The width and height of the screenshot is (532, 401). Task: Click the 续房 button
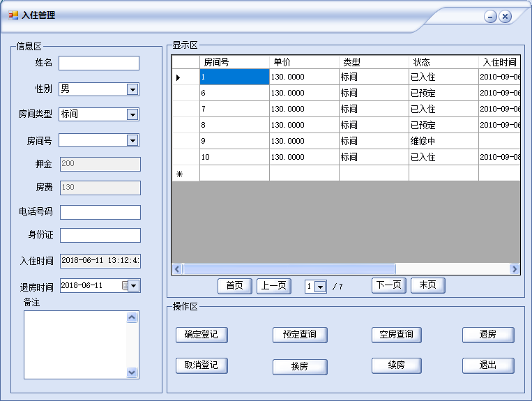[x=396, y=365]
